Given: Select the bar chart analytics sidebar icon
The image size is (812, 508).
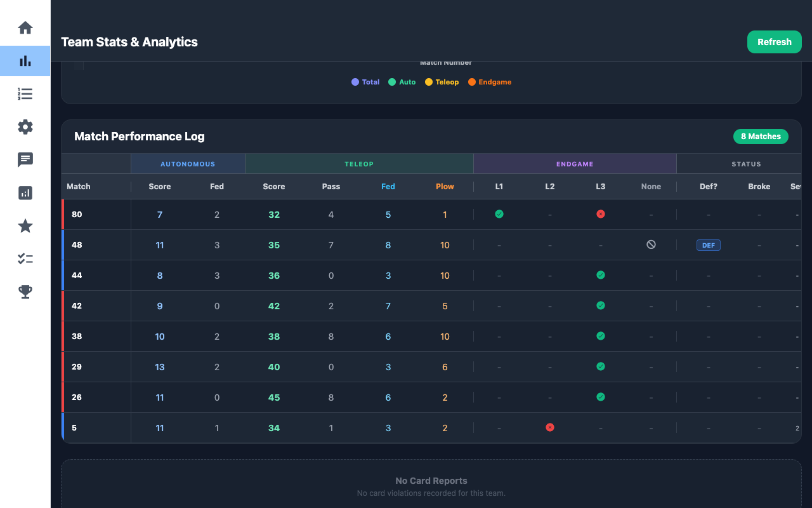Looking at the screenshot, I should [x=25, y=61].
